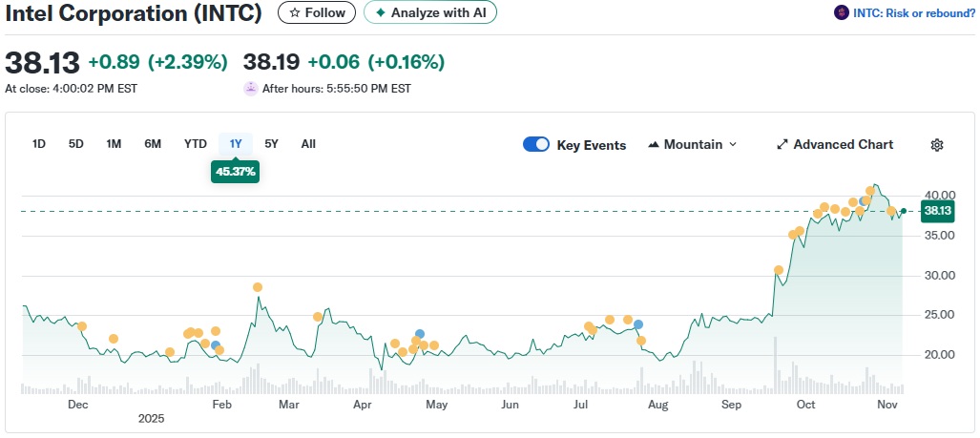The width and height of the screenshot is (980, 438).
Task: Select the 1D time range
Action: 39,144
